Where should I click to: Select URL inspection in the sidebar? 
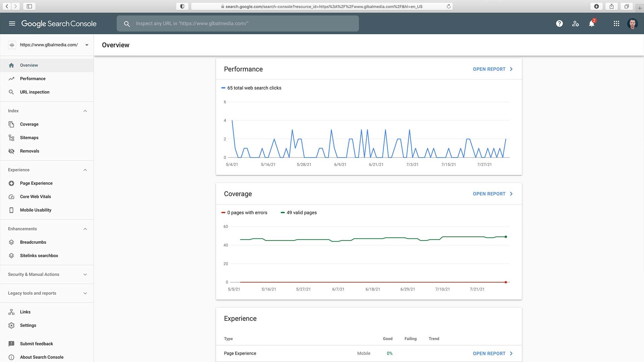(47, 92)
